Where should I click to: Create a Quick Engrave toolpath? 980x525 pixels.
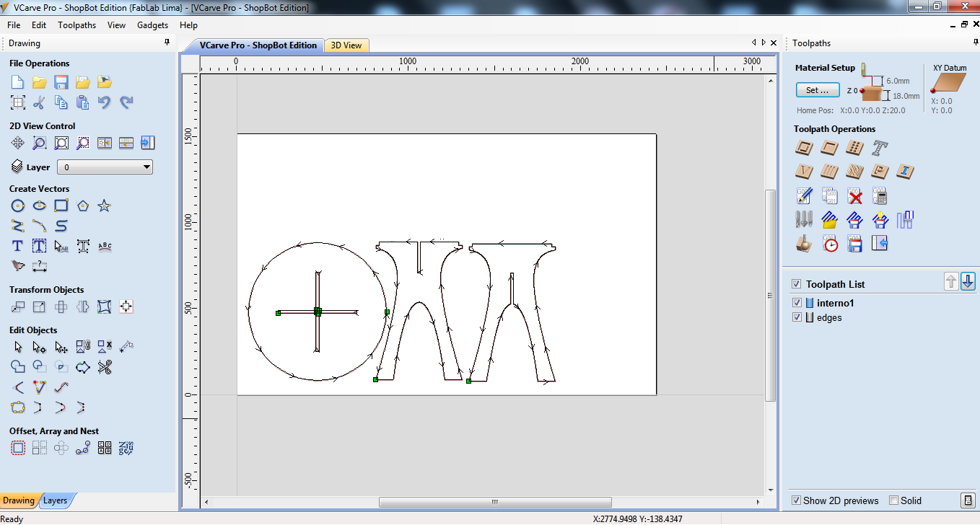point(880,149)
